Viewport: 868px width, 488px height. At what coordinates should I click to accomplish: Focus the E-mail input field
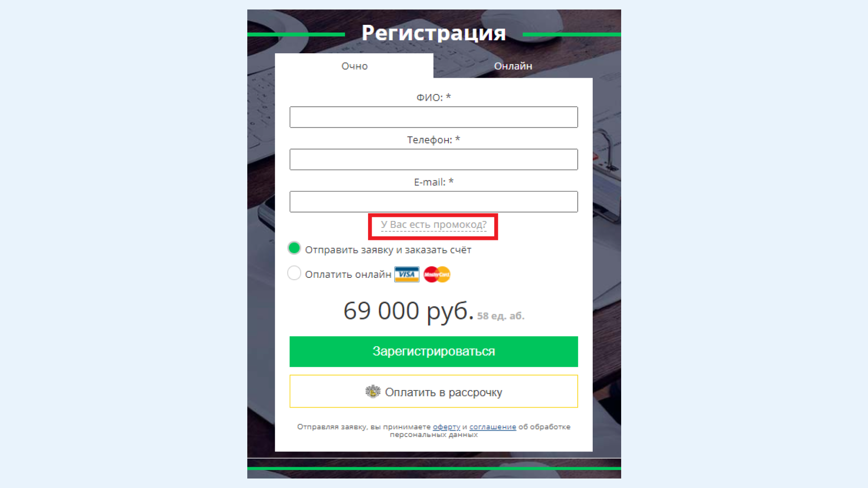point(434,202)
